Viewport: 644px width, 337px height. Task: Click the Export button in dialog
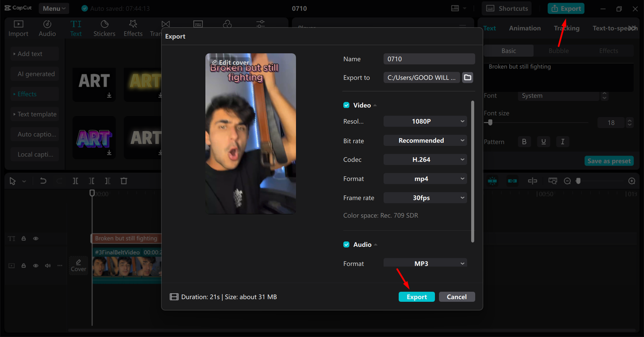[x=417, y=297]
